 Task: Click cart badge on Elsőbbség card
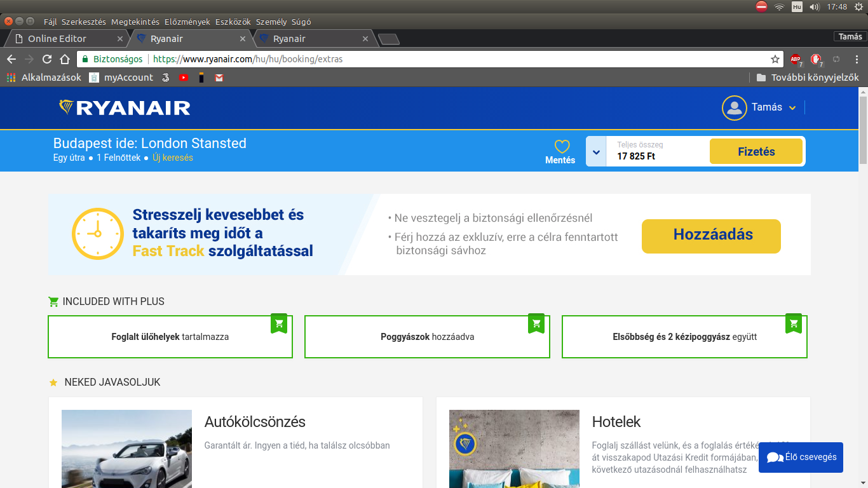tap(793, 323)
